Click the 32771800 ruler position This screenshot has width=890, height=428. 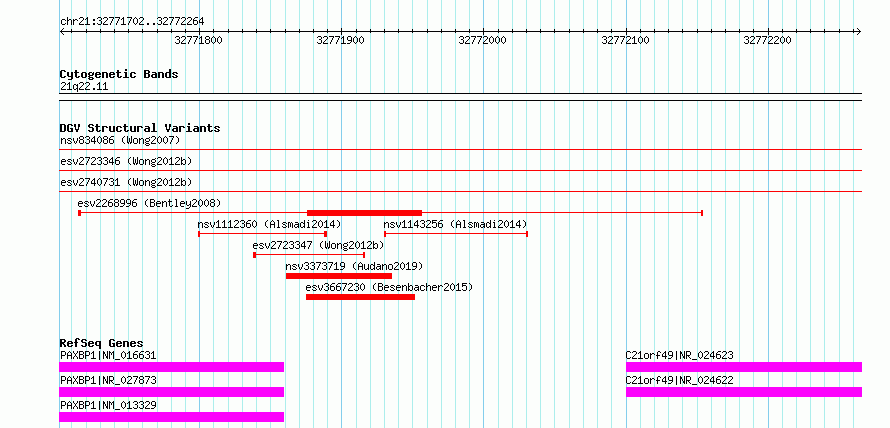click(199, 40)
